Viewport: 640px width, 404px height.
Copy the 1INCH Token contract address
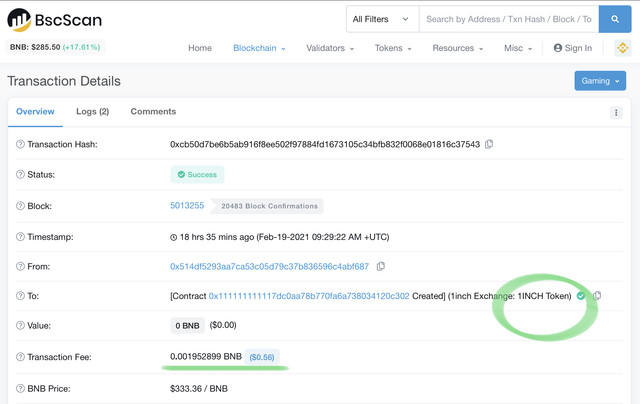pyautogui.click(x=597, y=295)
